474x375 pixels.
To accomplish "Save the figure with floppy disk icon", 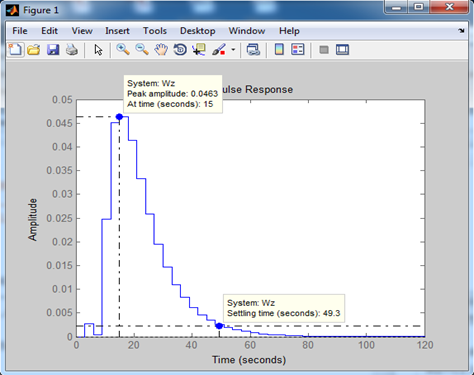I will click(53, 50).
